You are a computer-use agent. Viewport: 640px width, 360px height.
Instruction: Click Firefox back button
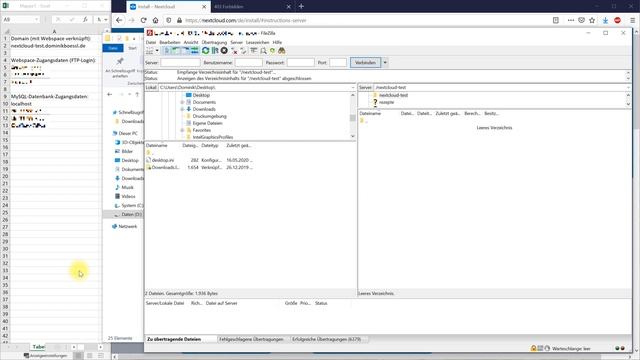(x=119, y=20)
